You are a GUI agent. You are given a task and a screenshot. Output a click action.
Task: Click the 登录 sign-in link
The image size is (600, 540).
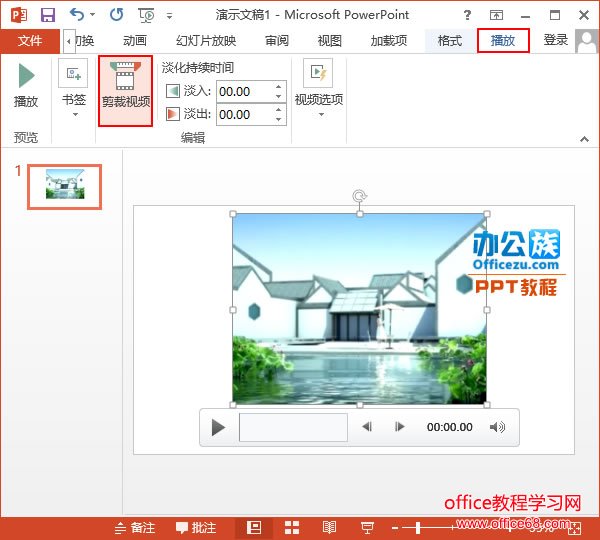click(x=556, y=40)
